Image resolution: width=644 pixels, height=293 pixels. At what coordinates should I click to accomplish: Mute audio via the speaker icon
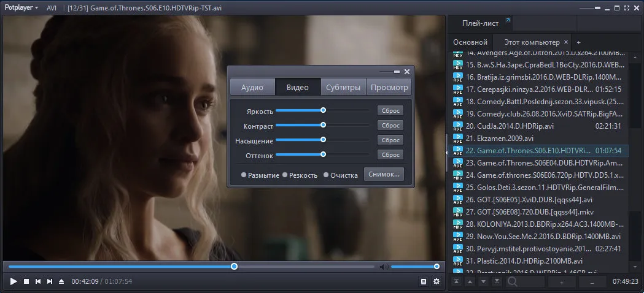(384, 267)
